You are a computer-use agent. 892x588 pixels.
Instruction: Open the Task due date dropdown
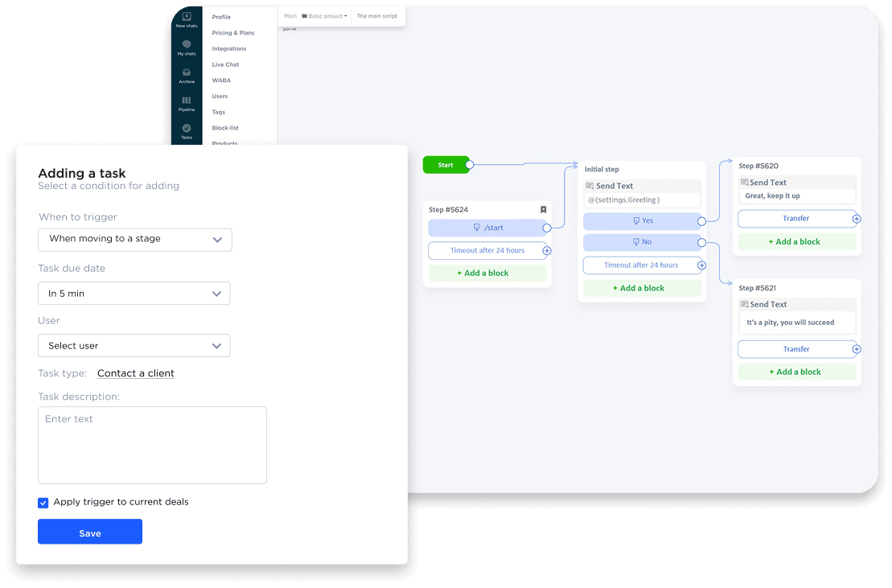pos(134,294)
